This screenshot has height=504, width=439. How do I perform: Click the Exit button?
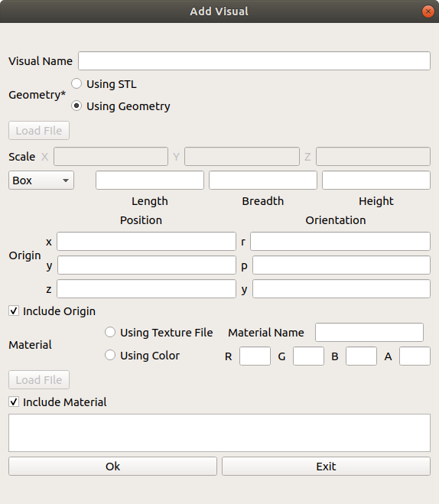327,466
